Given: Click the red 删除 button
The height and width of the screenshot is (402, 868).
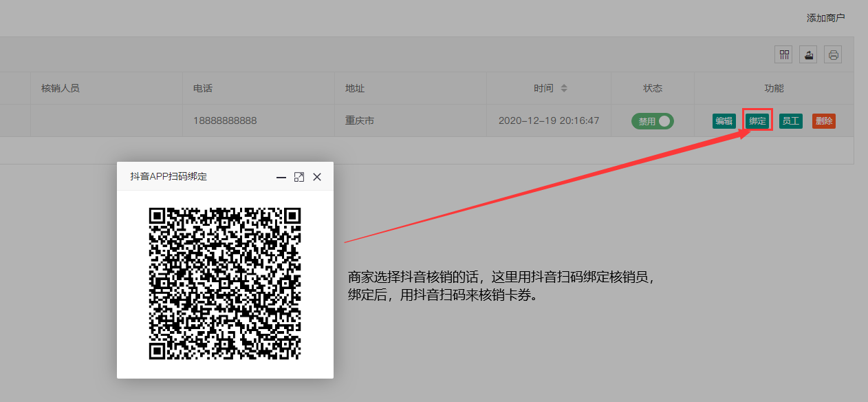Looking at the screenshot, I should click(824, 121).
